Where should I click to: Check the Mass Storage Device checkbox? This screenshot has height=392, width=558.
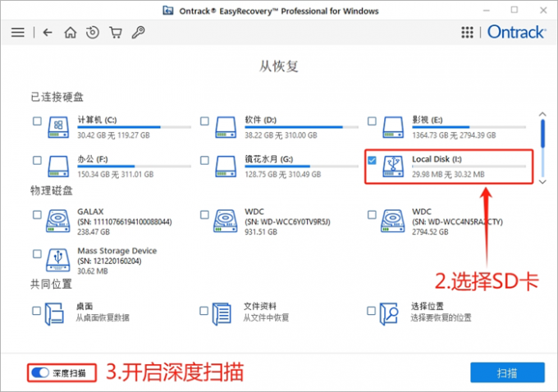(37, 253)
